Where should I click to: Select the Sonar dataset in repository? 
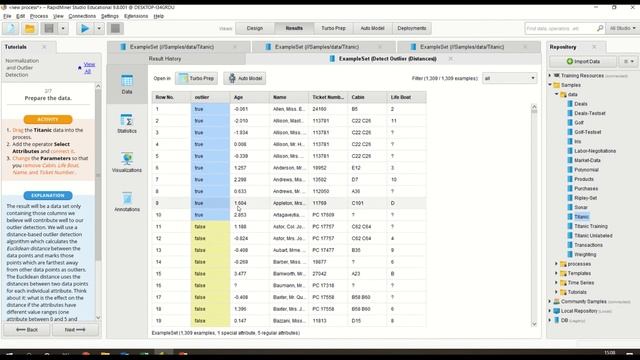pos(580,207)
